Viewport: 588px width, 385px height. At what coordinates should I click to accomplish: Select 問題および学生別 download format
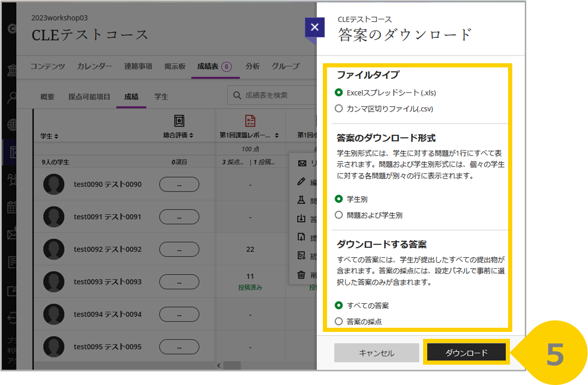(x=339, y=215)
